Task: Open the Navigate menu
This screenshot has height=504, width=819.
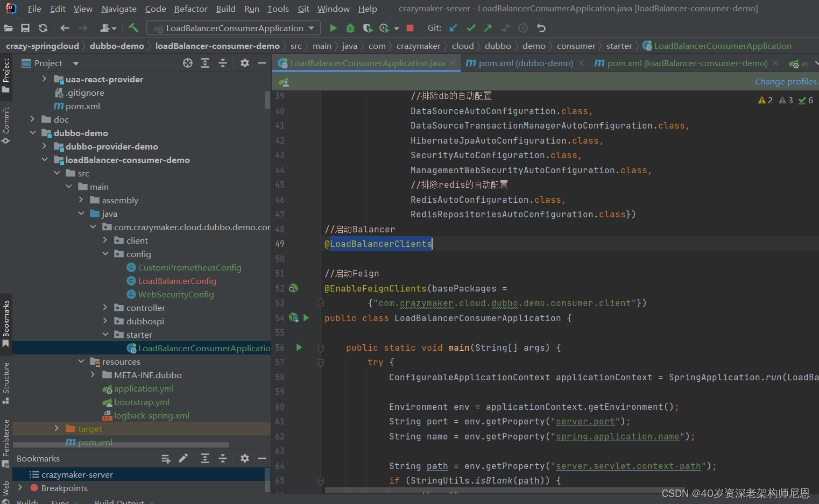Action: click(119, 9)
